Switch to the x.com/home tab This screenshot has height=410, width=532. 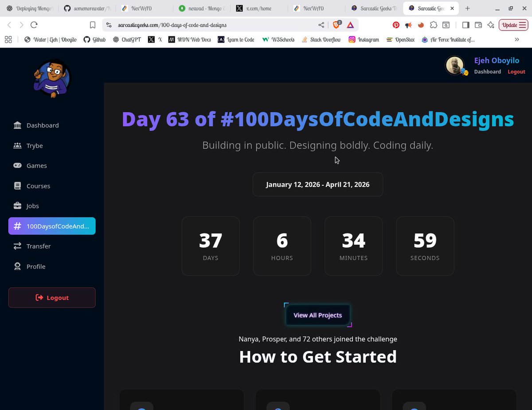click(x=258, y=8)
